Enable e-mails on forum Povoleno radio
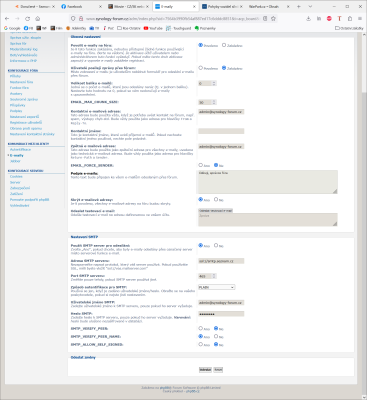The width and height of the screenshot is (367, 400). click(x=201, y=45)
